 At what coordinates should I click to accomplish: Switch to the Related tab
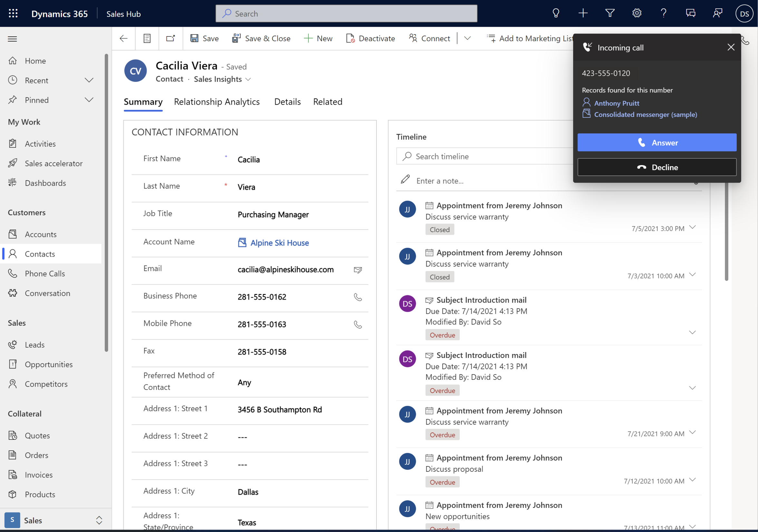(x=328, y=102)
